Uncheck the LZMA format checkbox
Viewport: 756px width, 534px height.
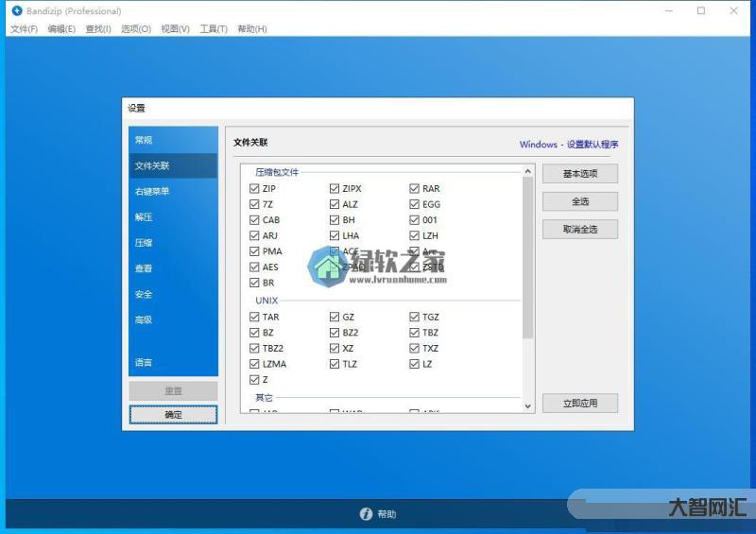tap(254, 364)
